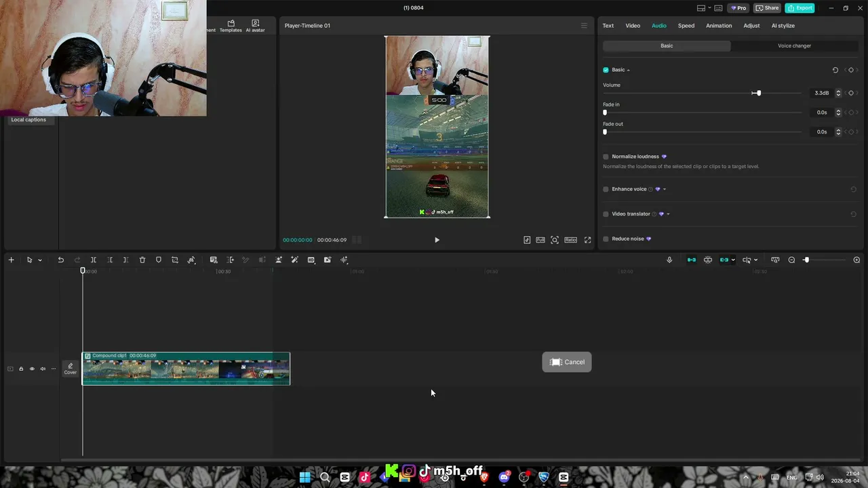Expand Video translator options arrow
868x488 pixels.
coord(668,214)
